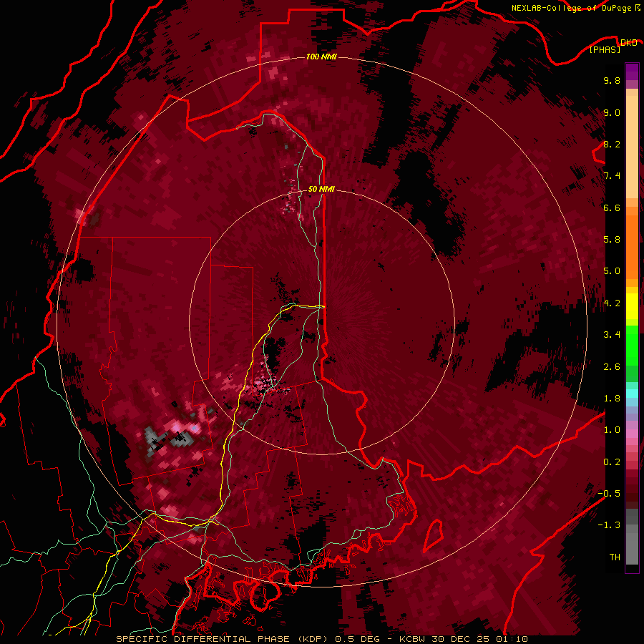
Task: Click the yellow band of the color scale
Action: (632, 306)
